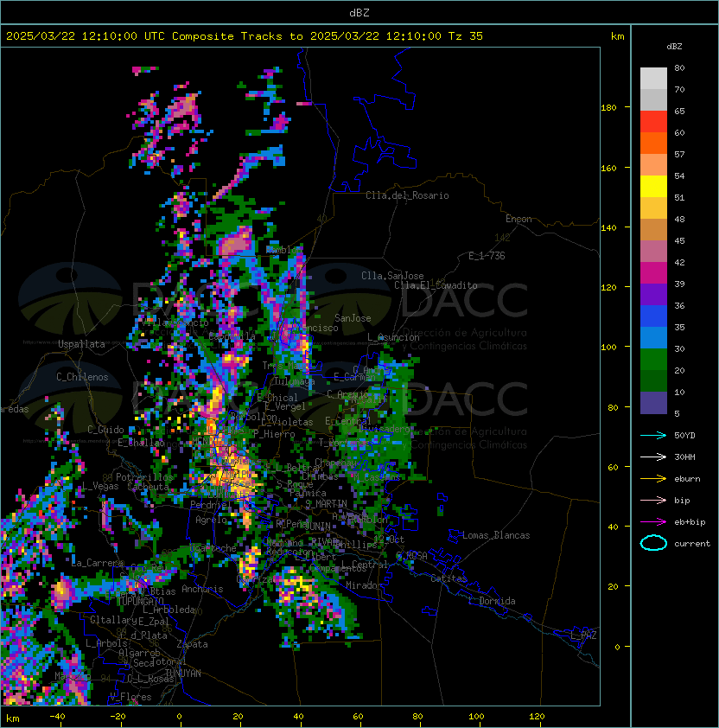Click the cyan ellipse beside current
The height and width of the screenshot is (728, 719).
(x=653, y=543)
